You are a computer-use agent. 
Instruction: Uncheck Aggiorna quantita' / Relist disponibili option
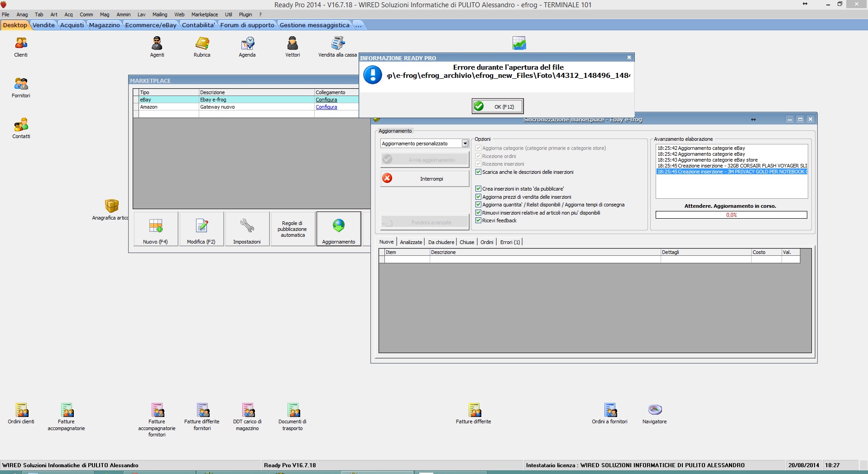pyautogui.click(x=478, y=205)
